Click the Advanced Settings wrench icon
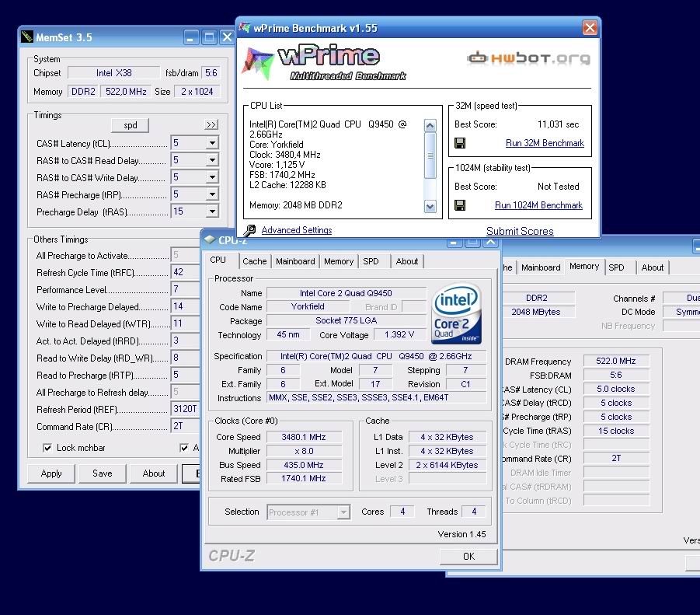 249,230
